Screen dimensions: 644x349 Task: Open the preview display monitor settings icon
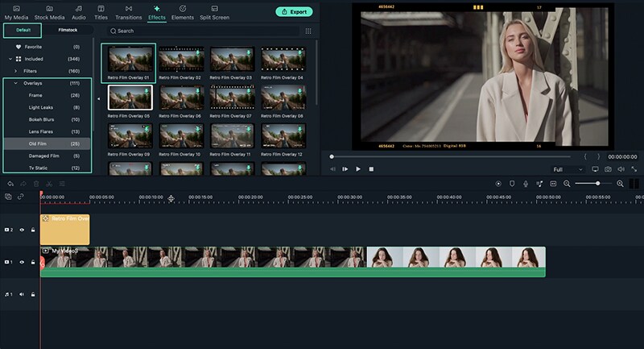pyautogui.click(x=595, y=169)
